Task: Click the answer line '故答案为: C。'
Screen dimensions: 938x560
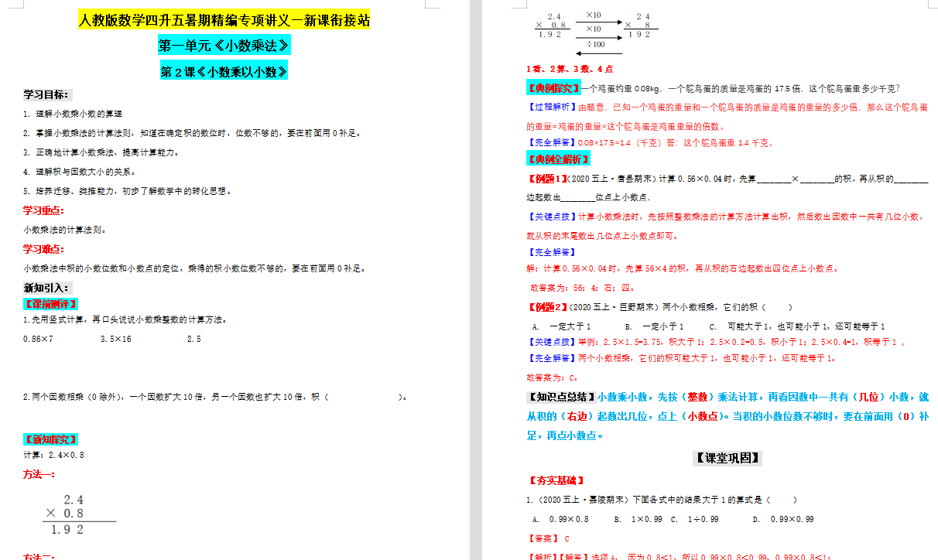Action: [x=552, y=378]
